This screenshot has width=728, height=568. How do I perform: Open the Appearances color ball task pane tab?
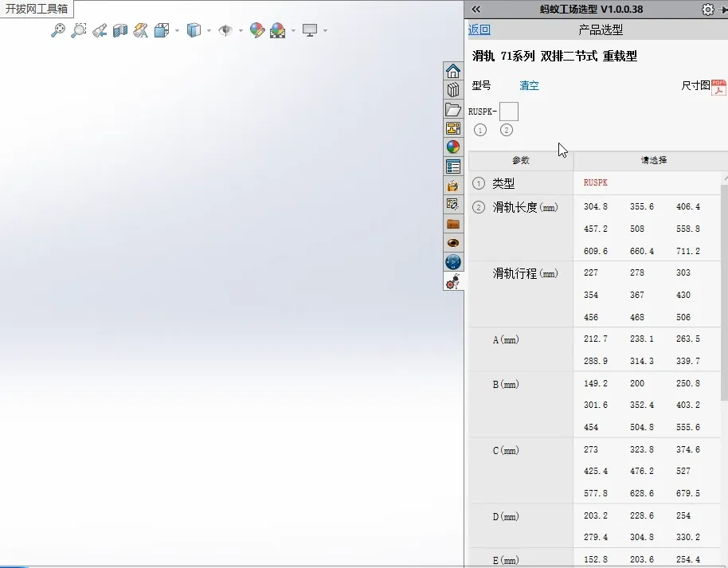pos(453,147)
